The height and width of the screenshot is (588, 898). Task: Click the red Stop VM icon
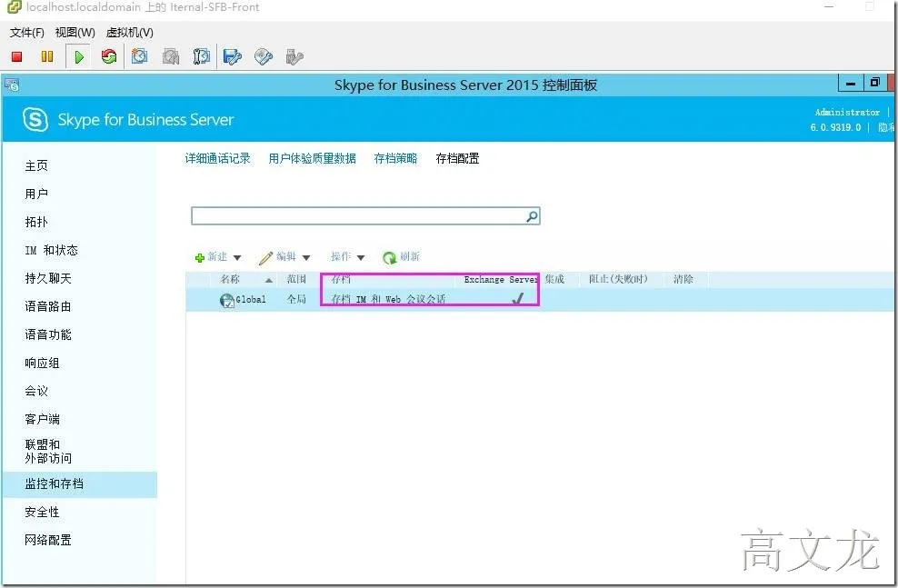point(16,56)
